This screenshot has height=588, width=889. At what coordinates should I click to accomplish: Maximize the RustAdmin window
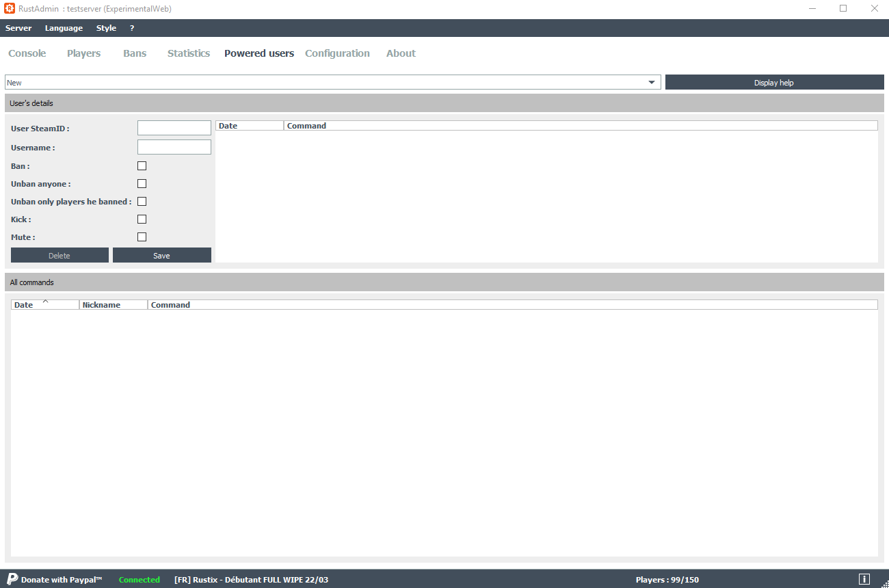tap(843, 9)
